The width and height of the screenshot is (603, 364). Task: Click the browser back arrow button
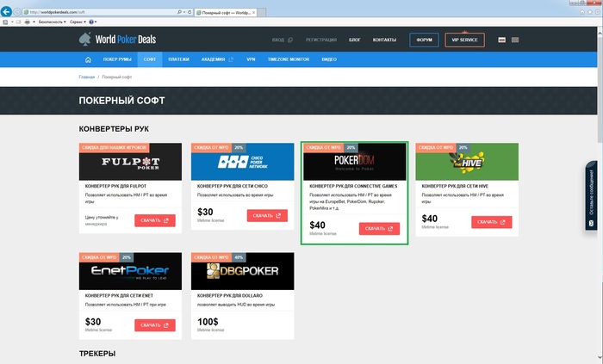(6, 11)
